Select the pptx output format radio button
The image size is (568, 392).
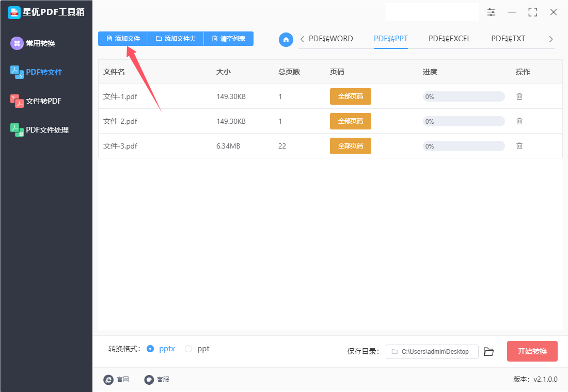(150, 349)
